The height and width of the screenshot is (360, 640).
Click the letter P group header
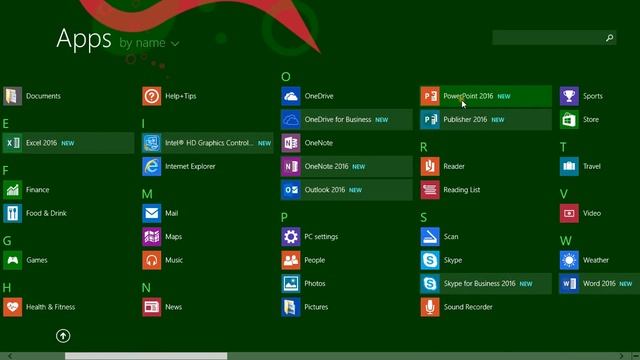pos(284,218)
